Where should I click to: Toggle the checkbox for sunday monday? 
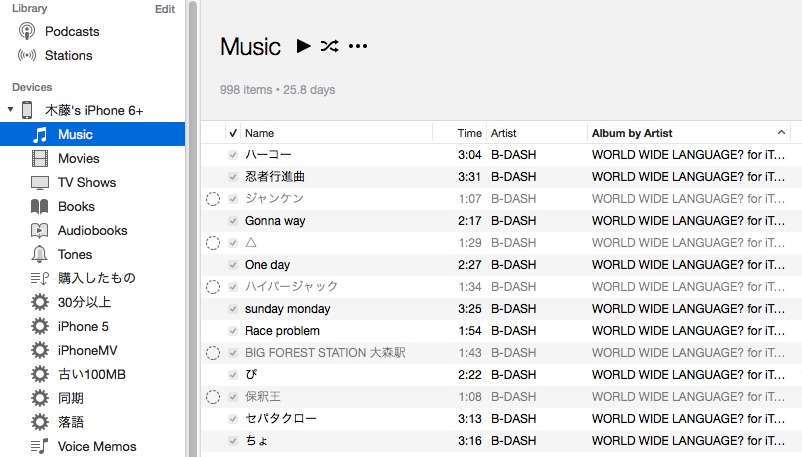click(x=233, y=309)
